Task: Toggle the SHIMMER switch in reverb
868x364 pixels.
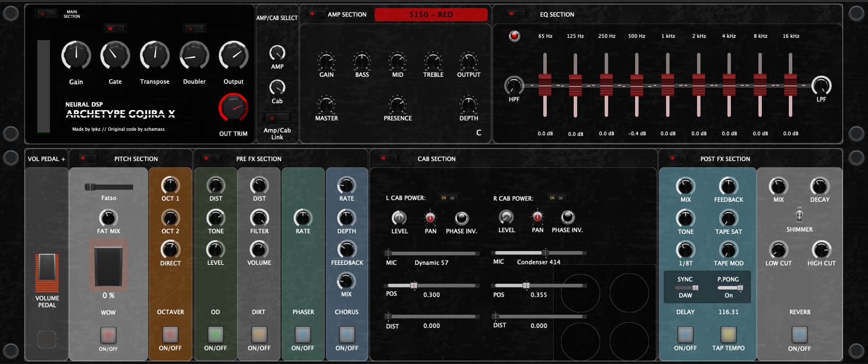Action: (x=799, y=216)
